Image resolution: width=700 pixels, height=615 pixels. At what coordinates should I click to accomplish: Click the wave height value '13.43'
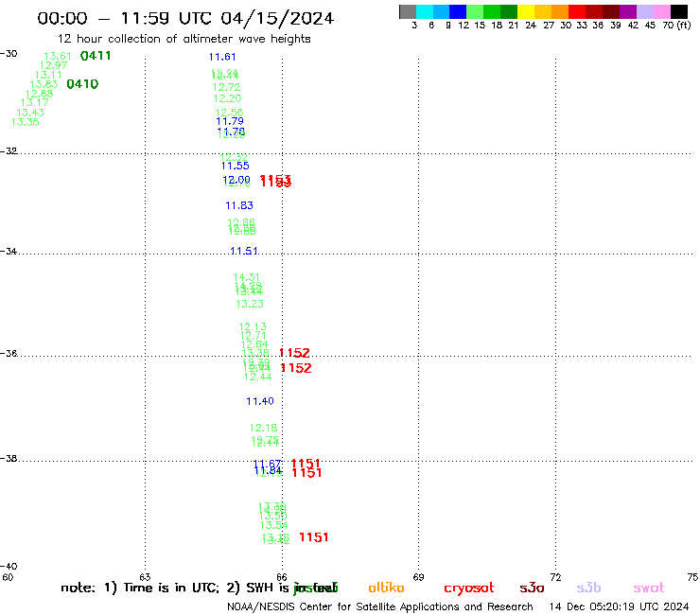tap(30, 113)
